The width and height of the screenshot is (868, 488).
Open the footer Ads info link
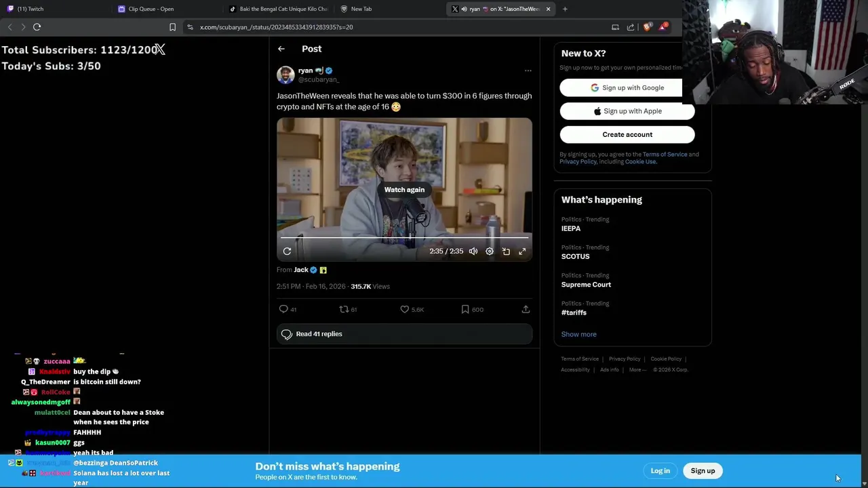[x=609, y=370]
